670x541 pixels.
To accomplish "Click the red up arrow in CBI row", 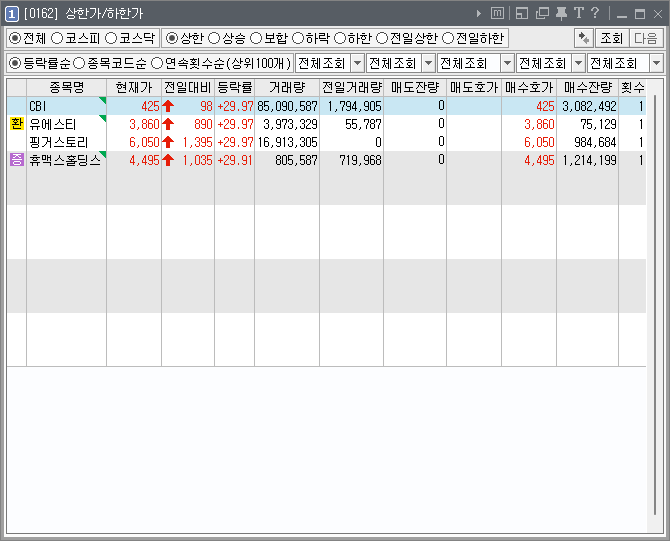I will point(168,106).
